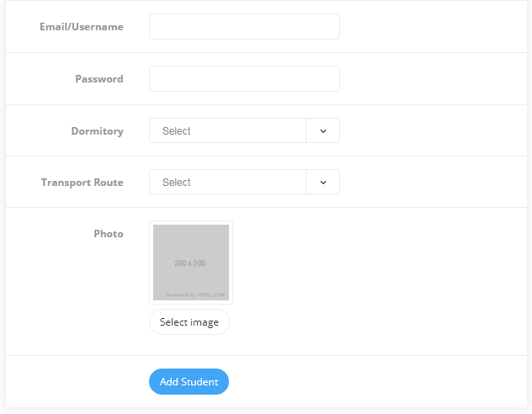532x414 pixels.
Task: Click the Select image button
Action: [189, 321]
